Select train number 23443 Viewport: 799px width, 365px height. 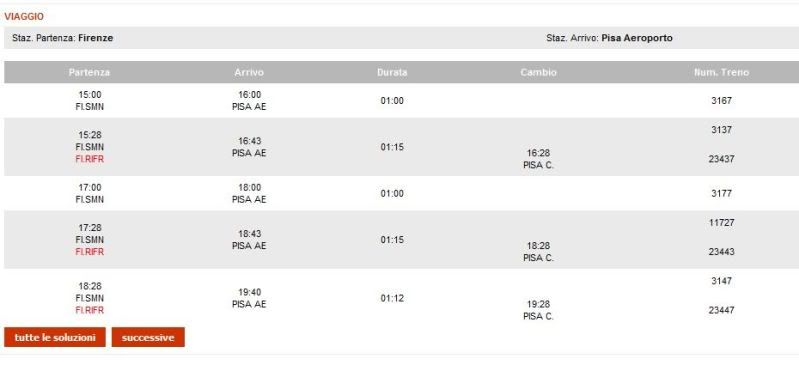(721, 252)
